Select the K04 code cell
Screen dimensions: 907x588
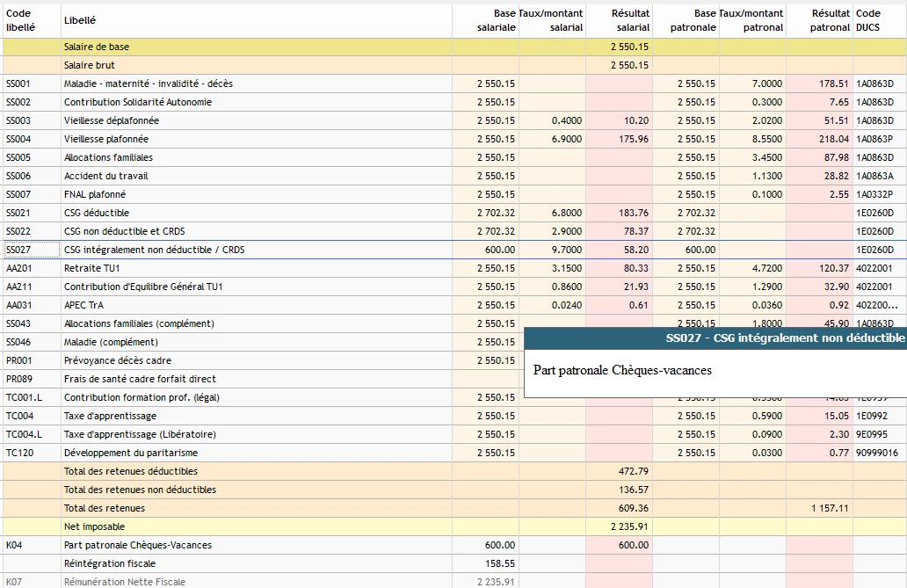point(14,545)
